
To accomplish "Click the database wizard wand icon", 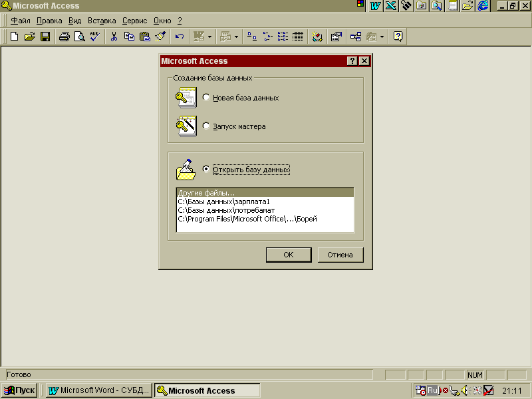I will (186, 126).
